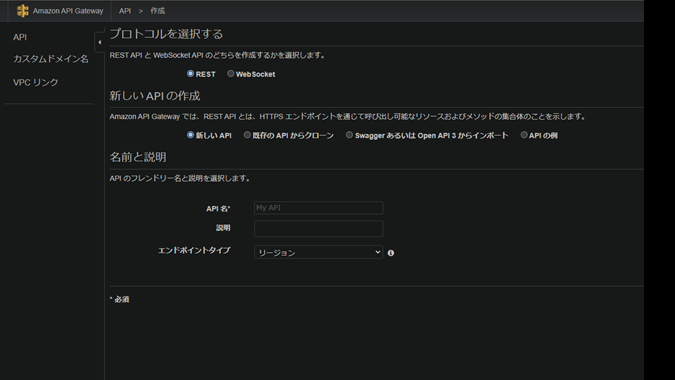675x380 pixels.
Task: Select the WebSocket protocol radio button
Action: click(x=231, y=74)
